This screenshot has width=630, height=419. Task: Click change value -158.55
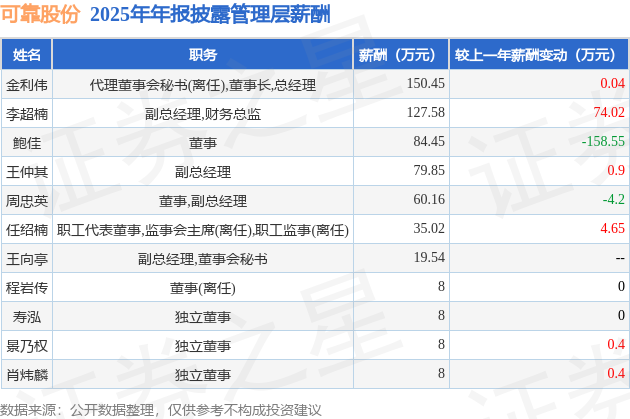coord(603,141)
